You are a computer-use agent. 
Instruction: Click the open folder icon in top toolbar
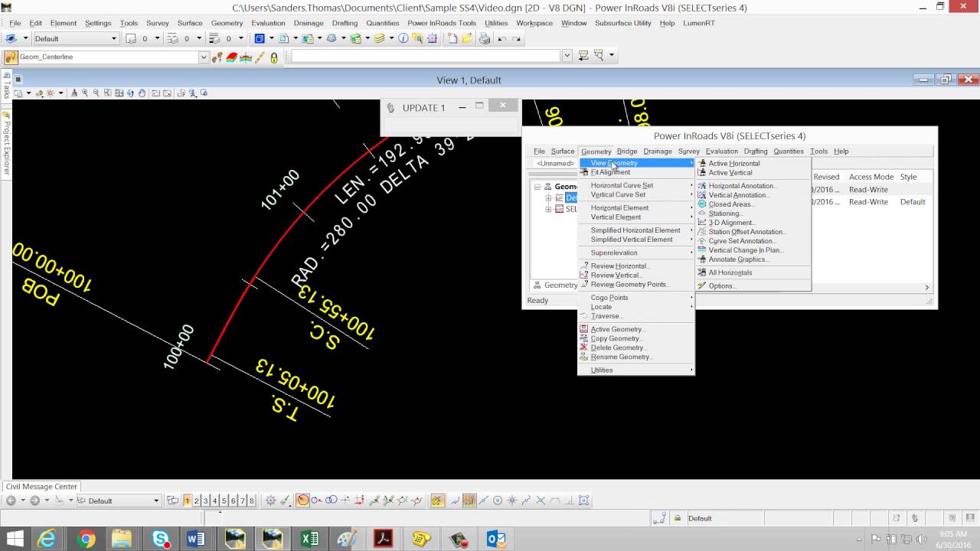tap(467, 38)
